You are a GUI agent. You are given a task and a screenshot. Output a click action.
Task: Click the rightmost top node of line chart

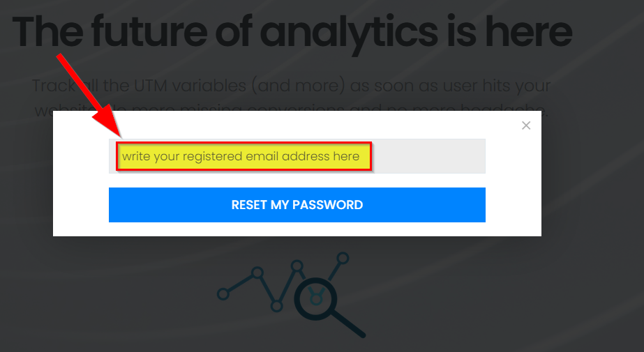click(343, 257)
